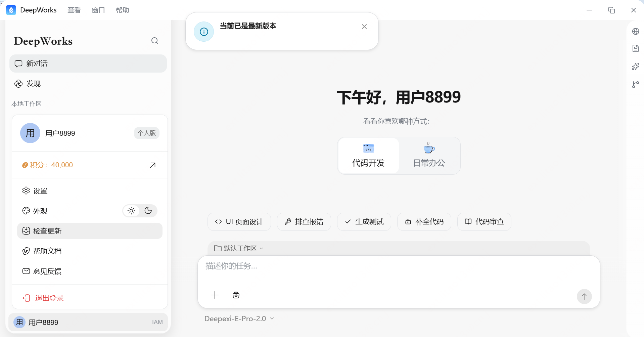The image size is (644, 337).
Task: Start a new conversation with 新对话
Action: pos(88,64)
